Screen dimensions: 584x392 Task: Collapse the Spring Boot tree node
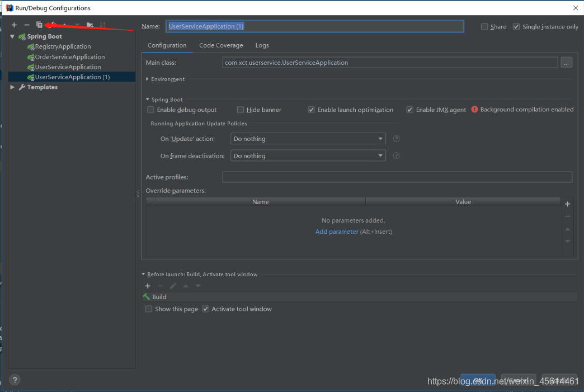(x=12, y=36)
